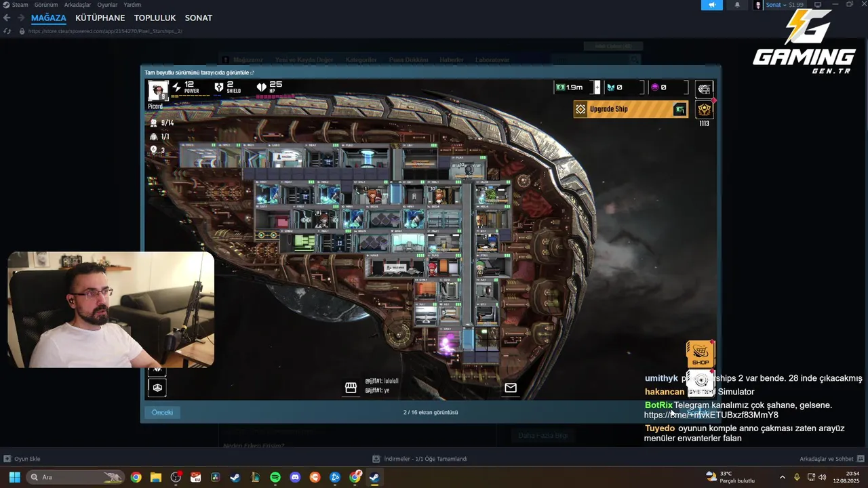Switch to Big Picture mode icon

pos(818,5)
